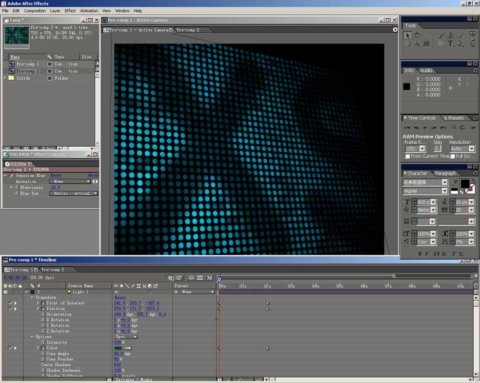Open the font style Regular dropdown

tap(425, 191)
